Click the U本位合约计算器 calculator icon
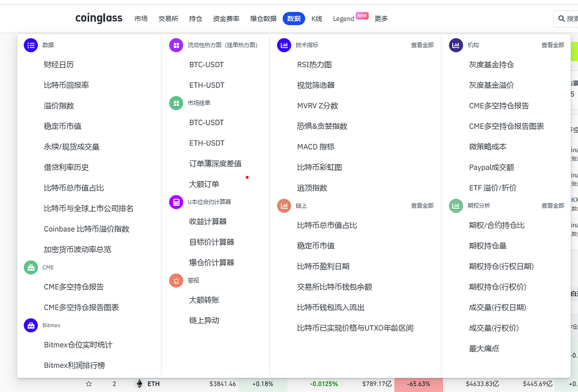The image size is (578, 392). (176, 202)
